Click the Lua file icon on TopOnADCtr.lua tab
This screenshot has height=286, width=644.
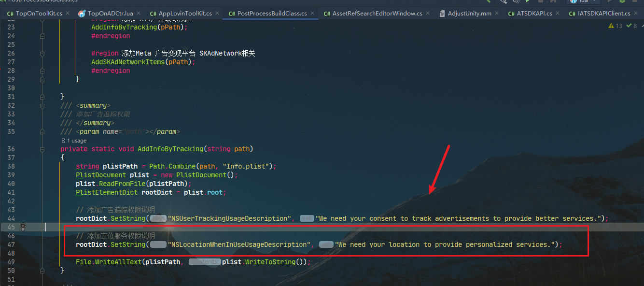point(82,14)
